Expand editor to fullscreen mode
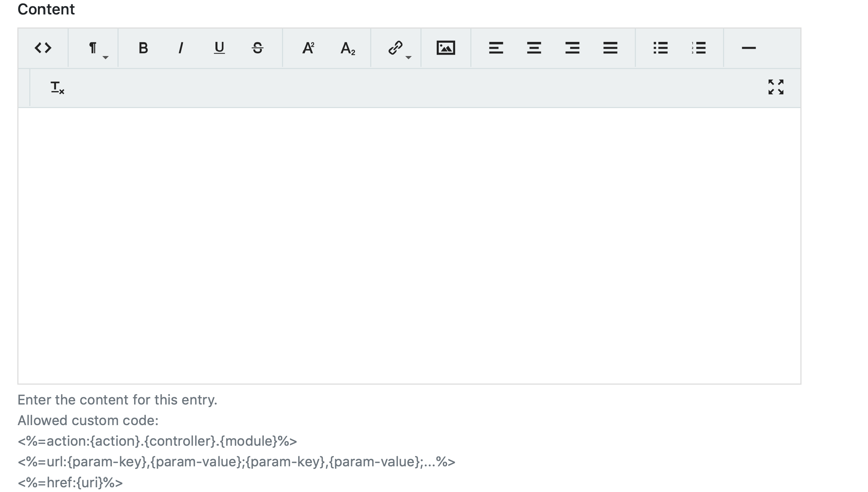The height and width of the screenshot is (492, 868). 776,87
